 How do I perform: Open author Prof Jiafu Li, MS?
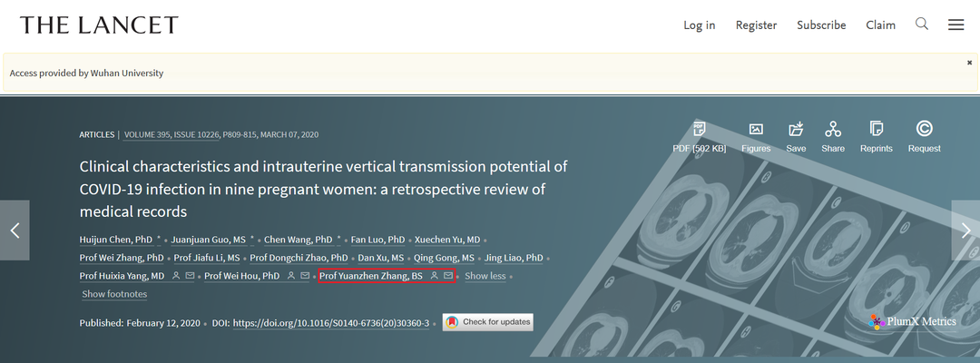(x=207, y=258)
